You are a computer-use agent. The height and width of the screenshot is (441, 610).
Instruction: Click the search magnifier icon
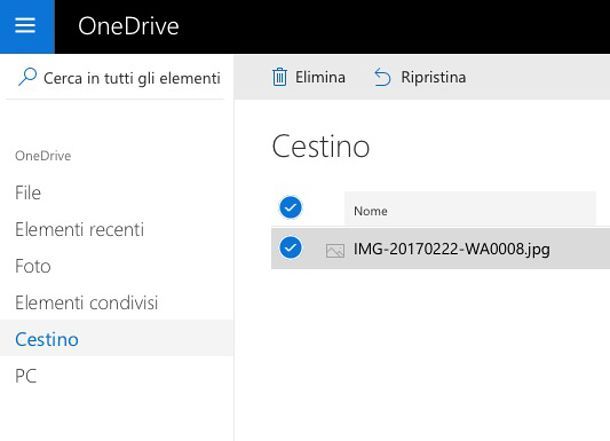(27, 77)
